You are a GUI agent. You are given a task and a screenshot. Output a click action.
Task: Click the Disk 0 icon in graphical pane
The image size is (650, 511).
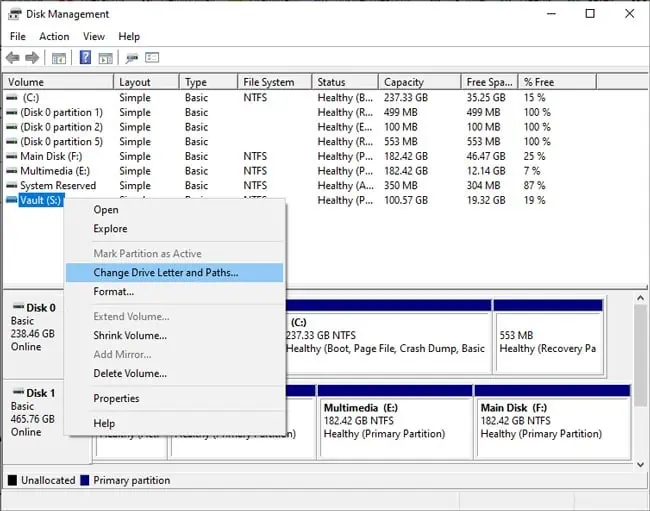(18, 307)
